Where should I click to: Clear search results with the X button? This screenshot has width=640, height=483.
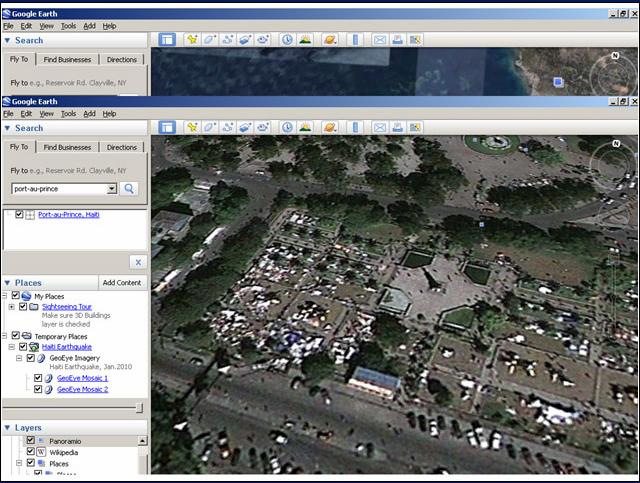click(x=137, y=262)
